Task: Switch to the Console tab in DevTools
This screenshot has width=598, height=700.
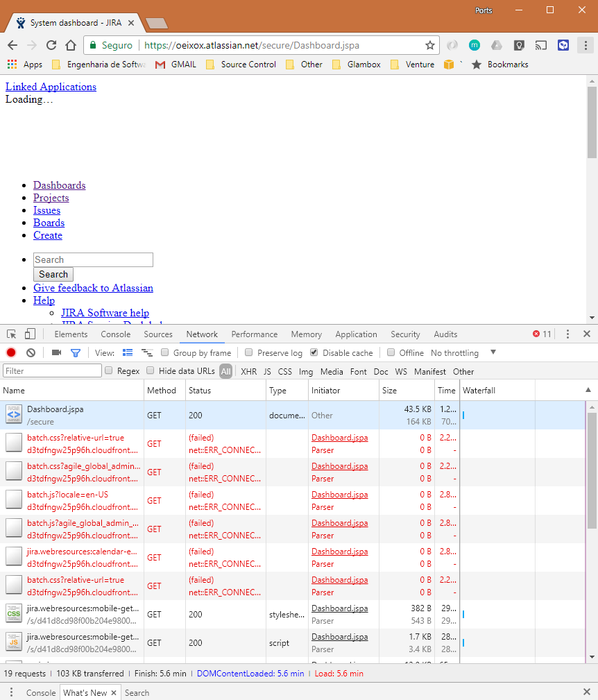Action: click(x=116, y=334)
